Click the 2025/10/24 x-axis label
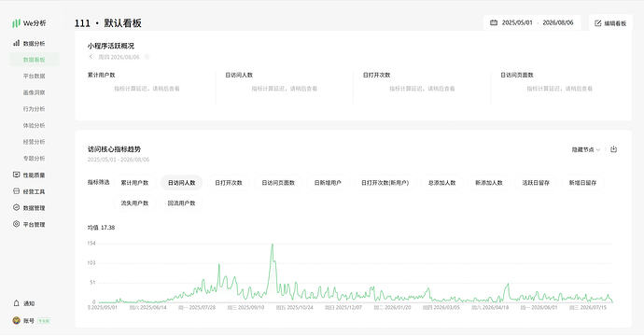 pos(295,307)
